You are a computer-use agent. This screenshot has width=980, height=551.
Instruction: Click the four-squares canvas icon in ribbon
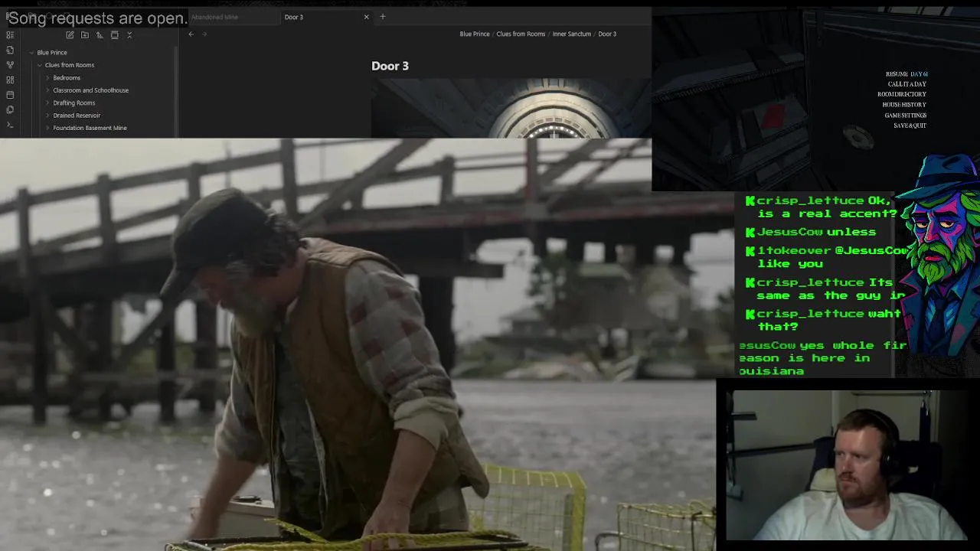tap(10, 80)
